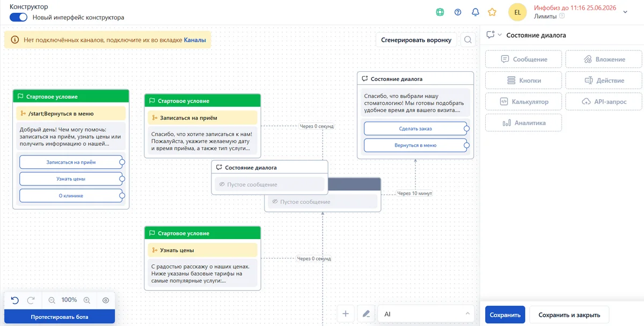Click connector dot of Узнать цены button
The image size is (644, 326).
pyautogui.click(x=122, y=179)
